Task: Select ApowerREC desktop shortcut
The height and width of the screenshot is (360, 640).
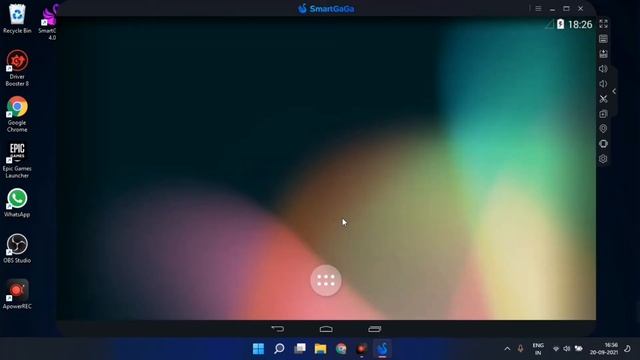Action: 17,294
